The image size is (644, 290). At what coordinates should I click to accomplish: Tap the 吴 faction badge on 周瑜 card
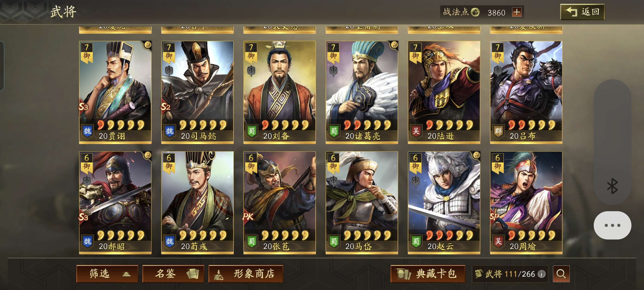pyautogui.click(x=498, y=241)
